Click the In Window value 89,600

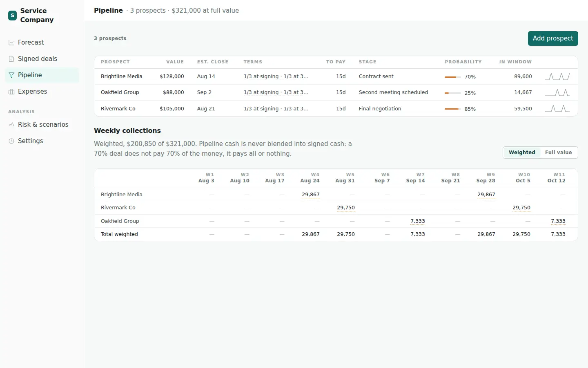pos(523,76)
